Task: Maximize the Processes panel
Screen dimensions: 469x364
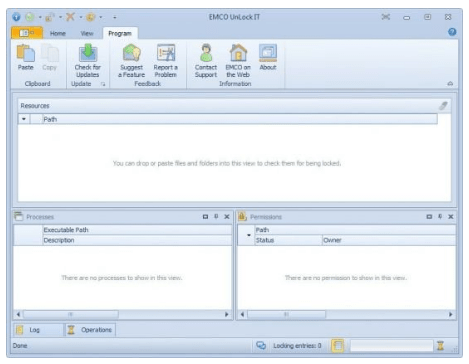Action: pyautogui.click(x=205, y=217)
